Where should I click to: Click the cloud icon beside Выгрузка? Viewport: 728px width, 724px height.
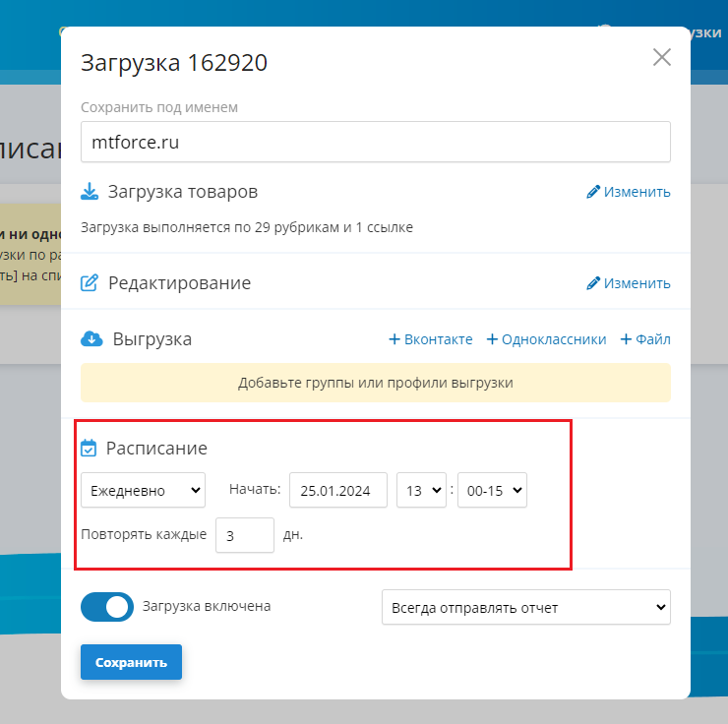click(x=91, y=339)
